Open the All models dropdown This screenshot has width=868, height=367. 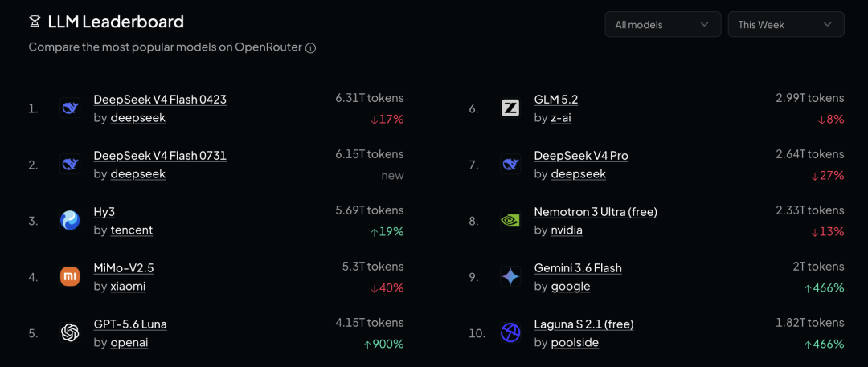(x=662, y=24)
